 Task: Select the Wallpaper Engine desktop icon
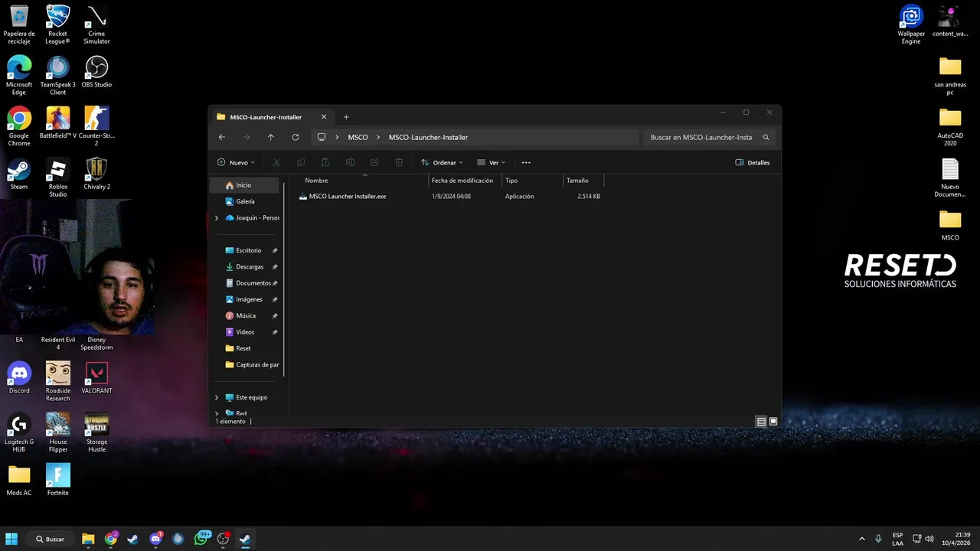911,24
